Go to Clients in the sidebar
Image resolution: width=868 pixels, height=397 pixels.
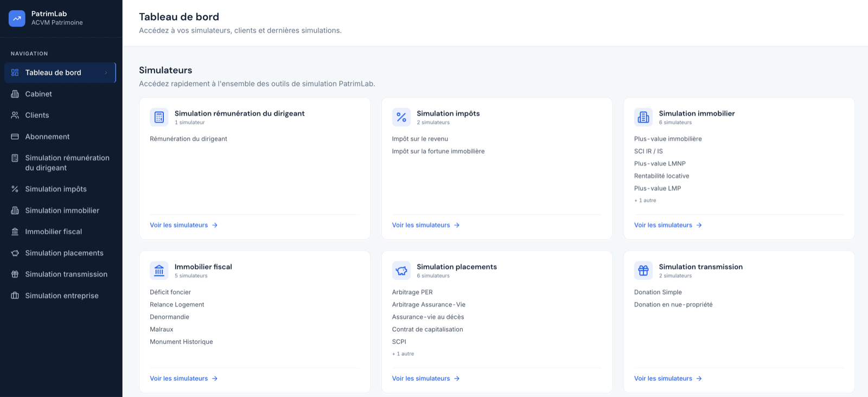(x=60, y=115)
